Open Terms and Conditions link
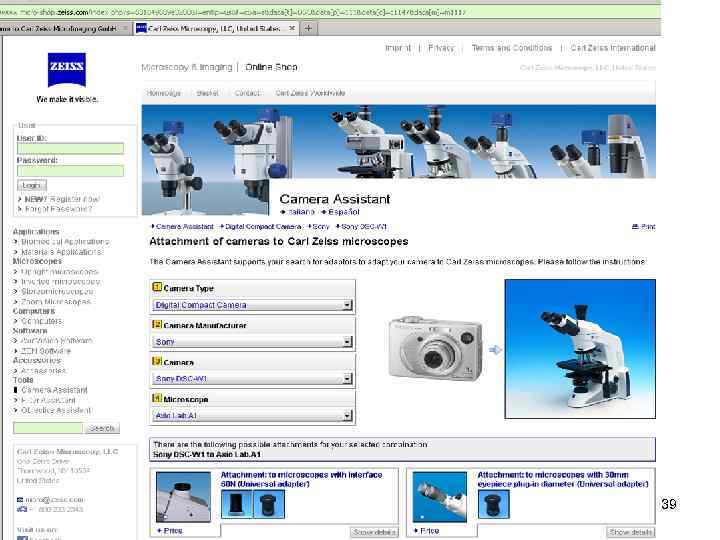Viewport: 720px width, 540px height. click(x=512, y=48)
